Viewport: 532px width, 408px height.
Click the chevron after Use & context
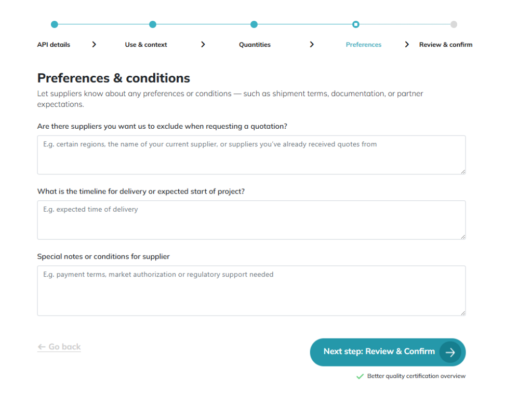tap(203, 45)
